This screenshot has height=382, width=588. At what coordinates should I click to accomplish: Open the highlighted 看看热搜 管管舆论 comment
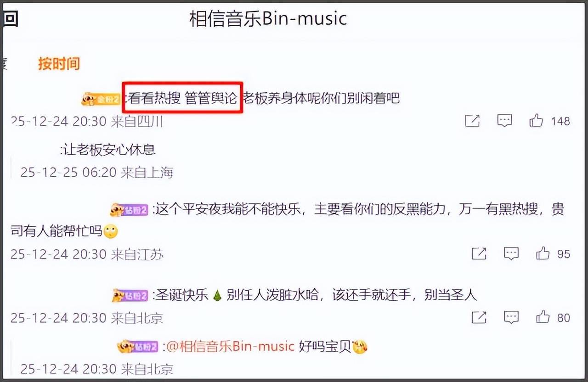coord(182,98)
